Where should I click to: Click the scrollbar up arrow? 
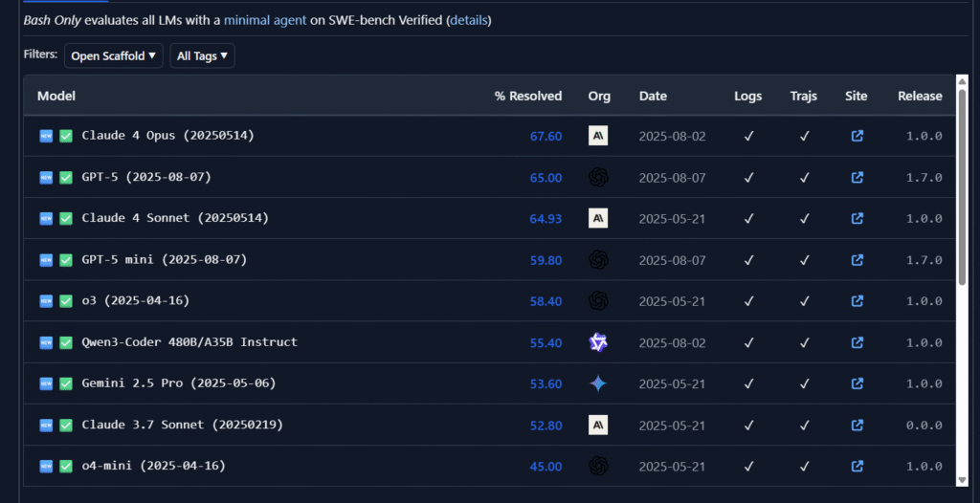pyautogui.click(x=963, y=80)
